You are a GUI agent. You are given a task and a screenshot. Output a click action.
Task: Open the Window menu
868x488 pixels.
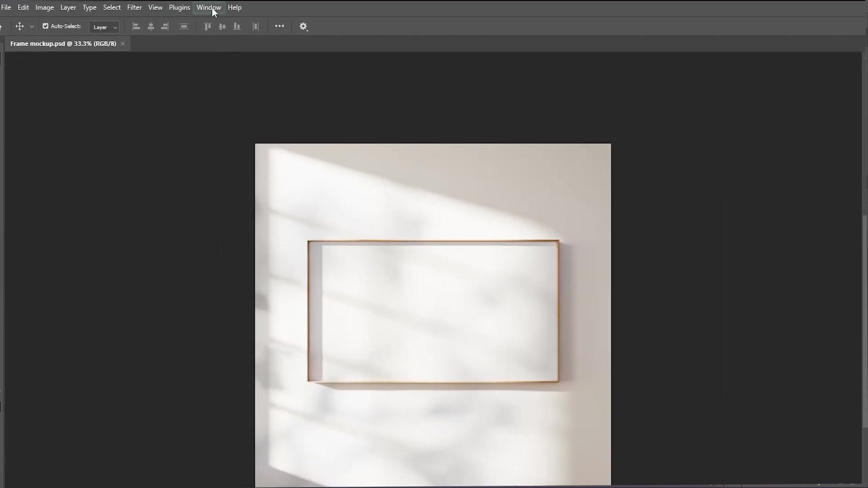[209, 7]
